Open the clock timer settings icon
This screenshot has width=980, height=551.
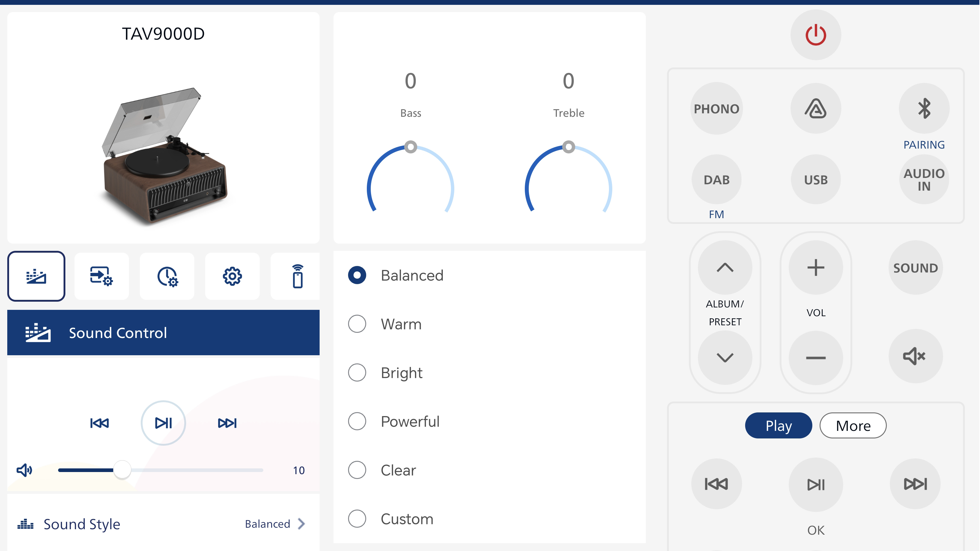pyautogui.click(x=167, y=277)
